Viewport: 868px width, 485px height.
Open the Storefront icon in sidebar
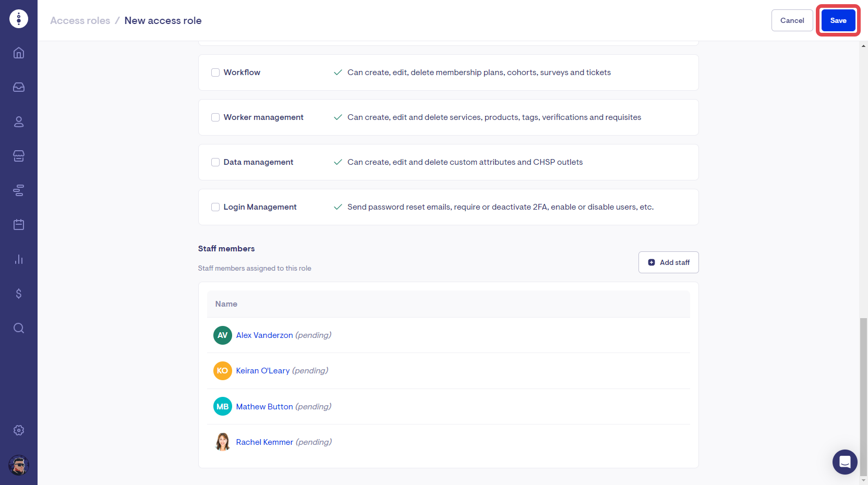(19, 156)
